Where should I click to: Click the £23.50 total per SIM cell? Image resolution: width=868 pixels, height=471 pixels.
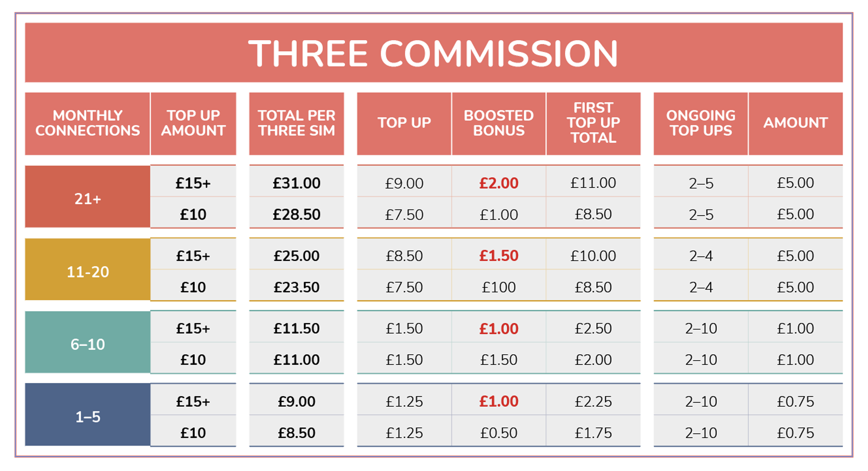click(x=296, y=287)
